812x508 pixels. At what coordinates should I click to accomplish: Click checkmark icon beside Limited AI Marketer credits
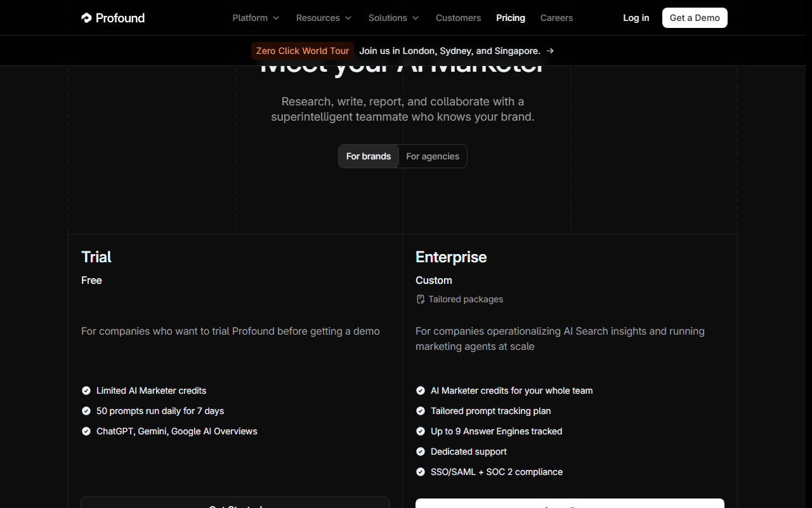click(x=86, y=391)
